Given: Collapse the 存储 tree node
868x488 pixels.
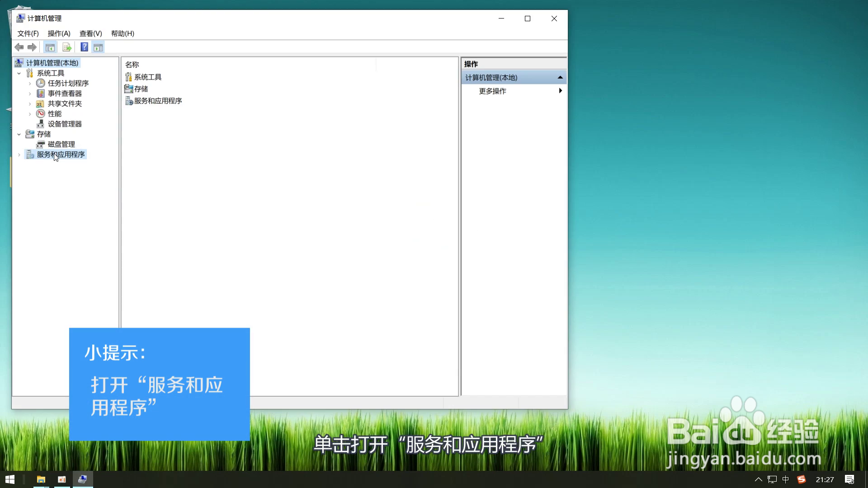Looking at the screenshot, I should 19,134.
